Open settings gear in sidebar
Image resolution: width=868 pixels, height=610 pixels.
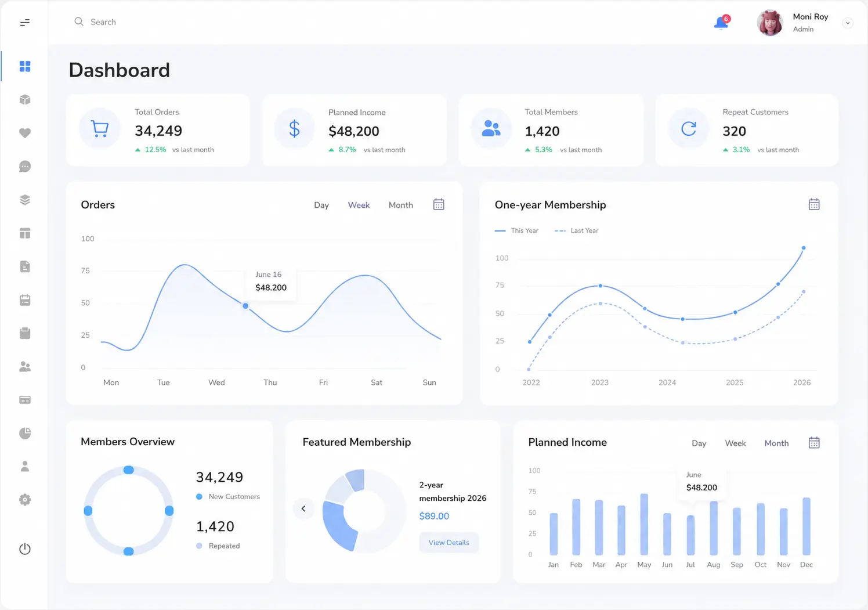click(25, 500)
